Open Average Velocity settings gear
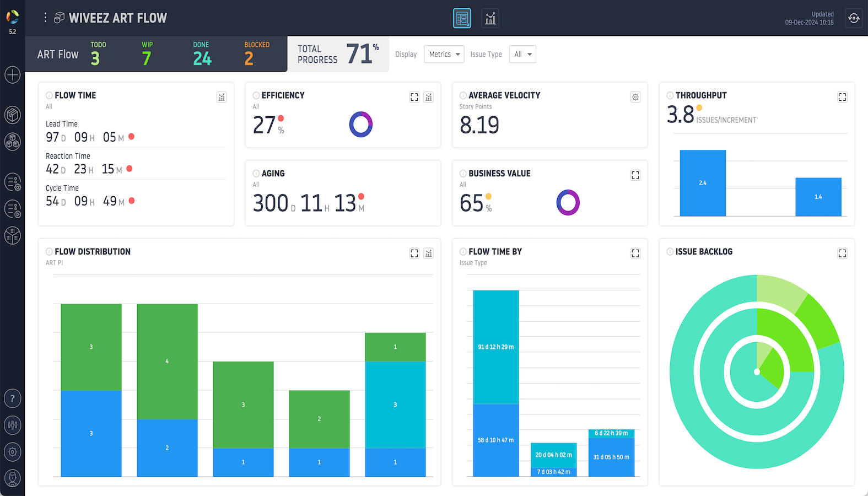The height and width of the screenshot is (496, 868). coord(635,97)
